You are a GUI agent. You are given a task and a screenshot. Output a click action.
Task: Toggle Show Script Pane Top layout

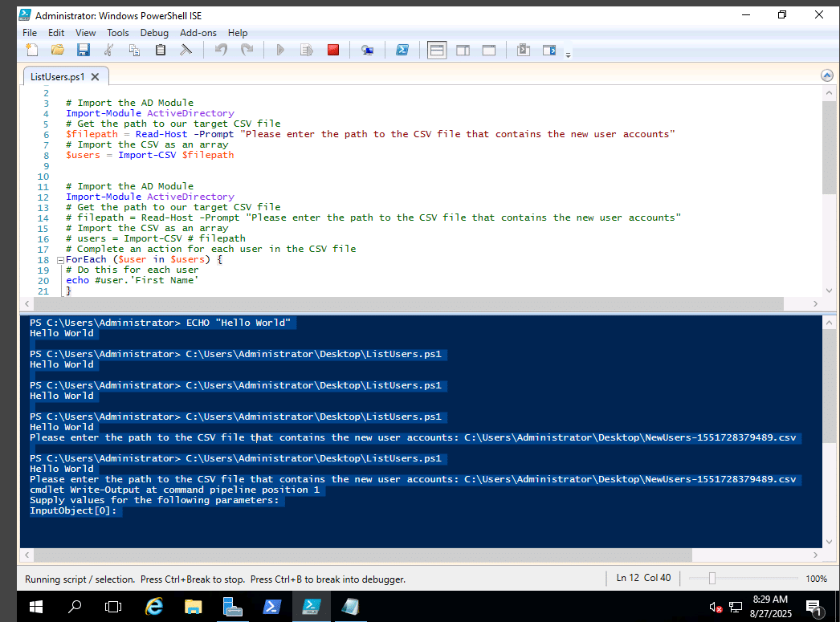pyautogui.click(x=437, y=51)
